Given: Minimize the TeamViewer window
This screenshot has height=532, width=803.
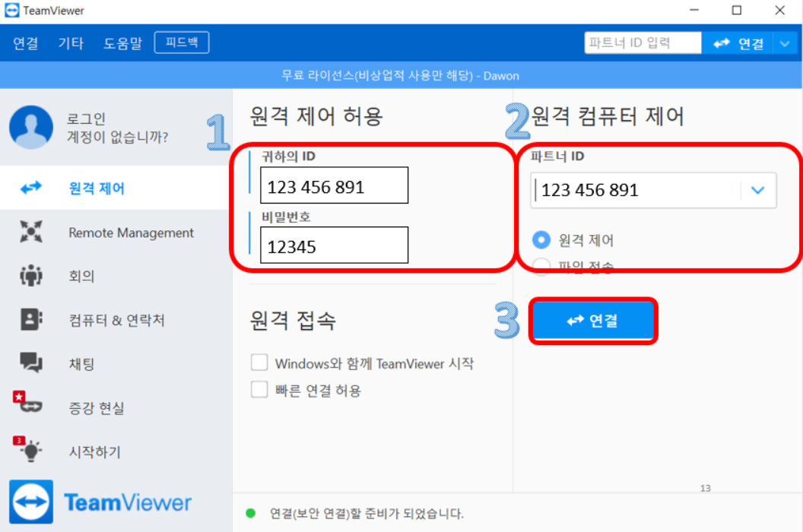Looking at the screenshot, I should point(694,10).
